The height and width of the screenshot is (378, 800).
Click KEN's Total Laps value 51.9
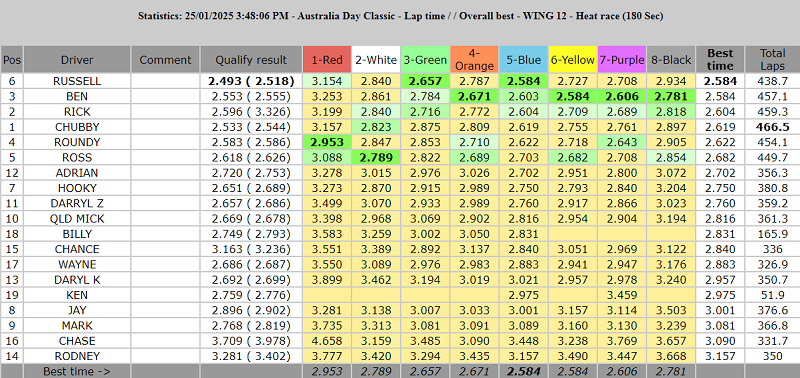773,295
